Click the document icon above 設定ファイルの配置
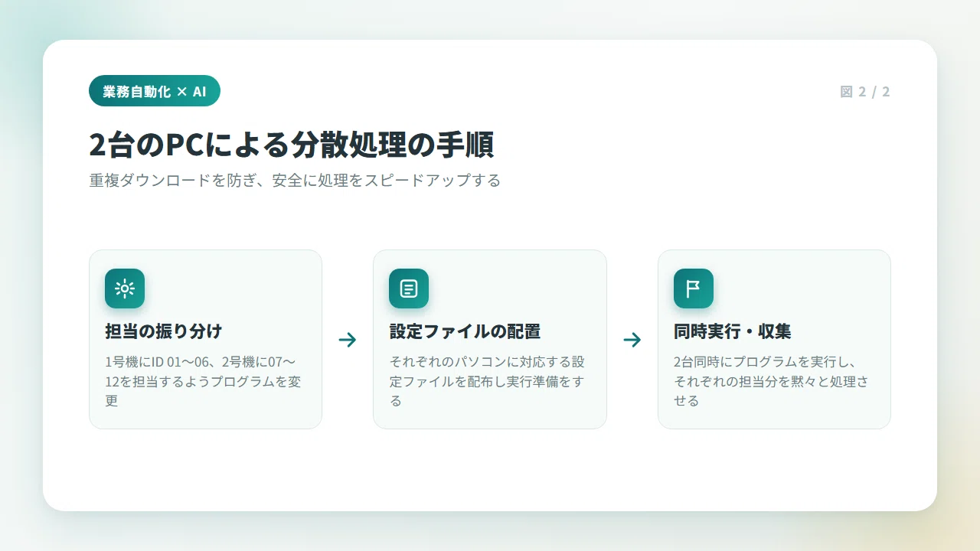 click(x=409, y=289)
